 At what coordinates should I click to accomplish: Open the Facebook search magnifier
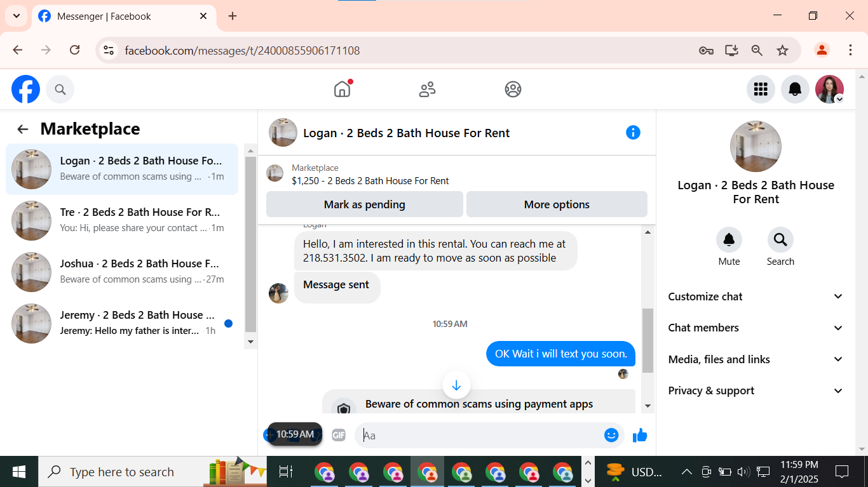point(60,90)
